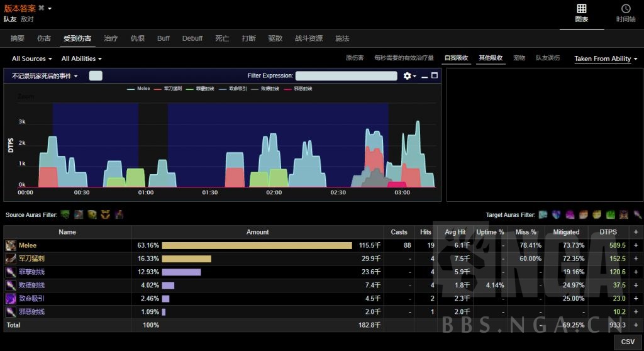
Task: Toggle the 队友误伤 option
Action: click(x=548, y=58)
